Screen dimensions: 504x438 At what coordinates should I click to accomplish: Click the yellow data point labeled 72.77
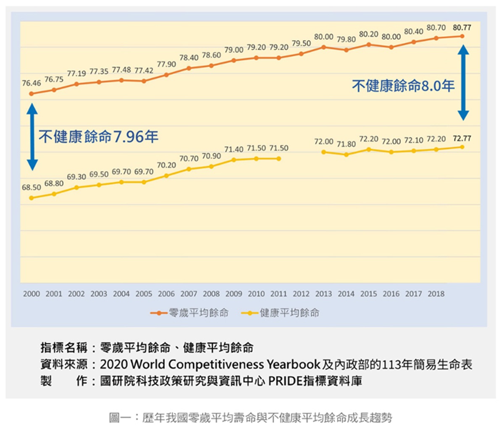point(462,147)
